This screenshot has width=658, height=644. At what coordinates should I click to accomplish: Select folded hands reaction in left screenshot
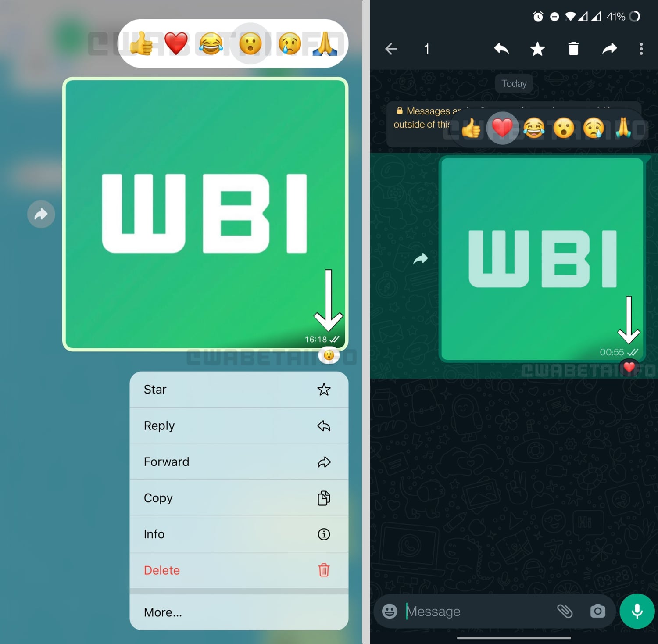pos(325,43)
